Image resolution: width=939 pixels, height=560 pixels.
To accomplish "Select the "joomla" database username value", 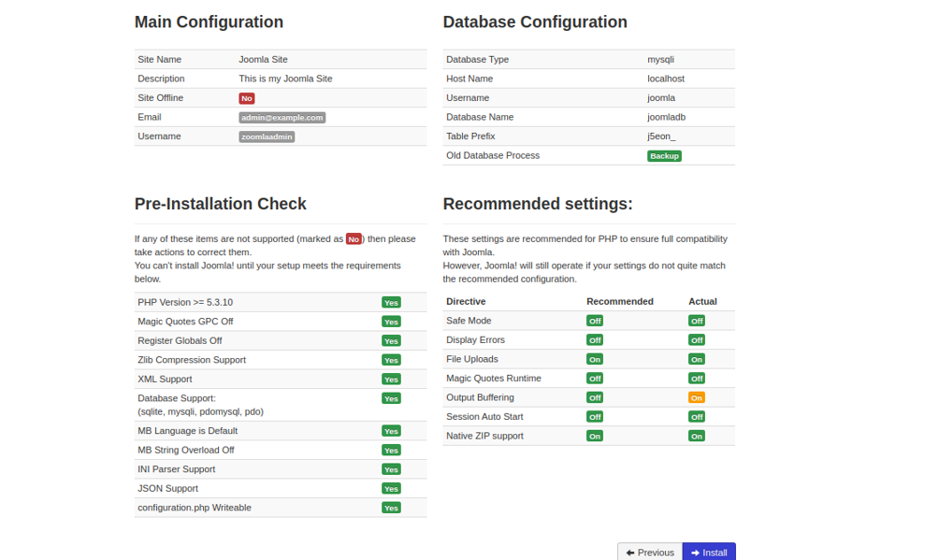I will point(661,97).
